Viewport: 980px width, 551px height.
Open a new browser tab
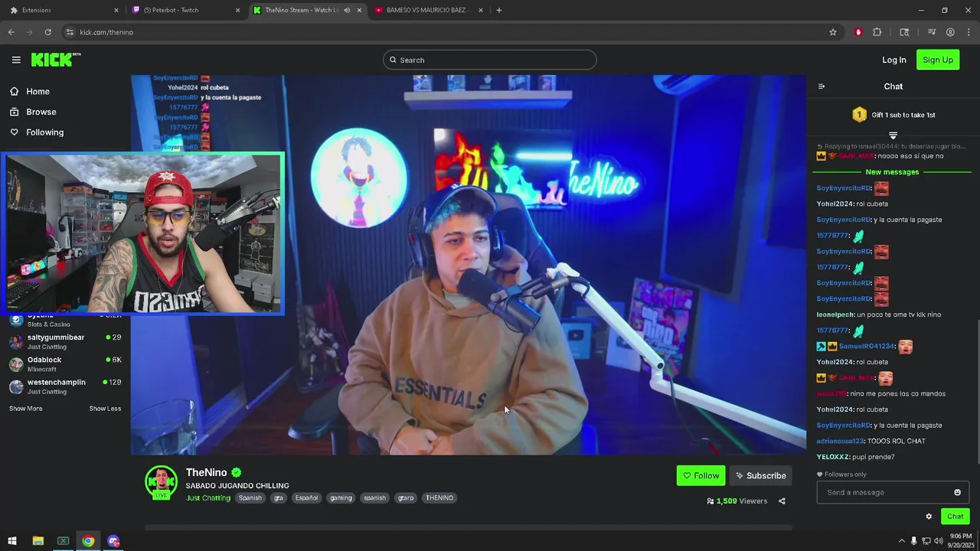(499, 10)
